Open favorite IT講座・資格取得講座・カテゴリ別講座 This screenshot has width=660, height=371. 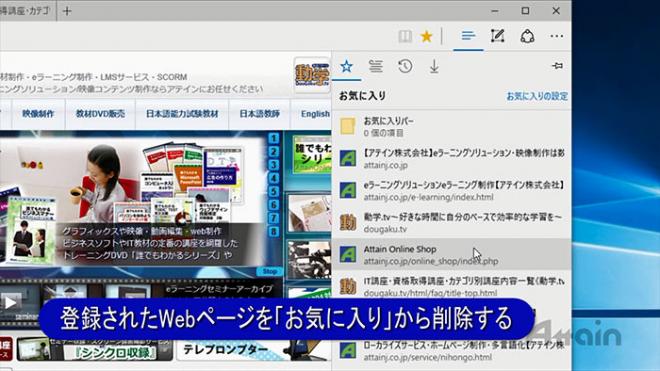tap(451, 286)
